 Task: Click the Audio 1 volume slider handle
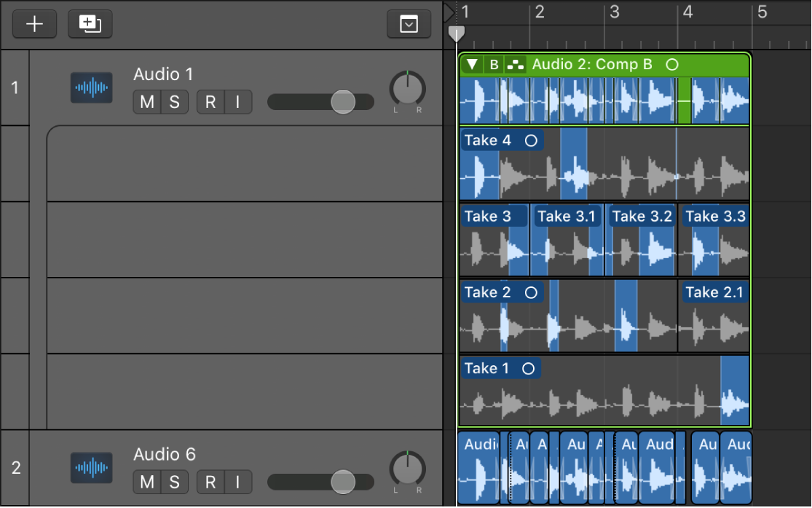click(x=342, y=102)
